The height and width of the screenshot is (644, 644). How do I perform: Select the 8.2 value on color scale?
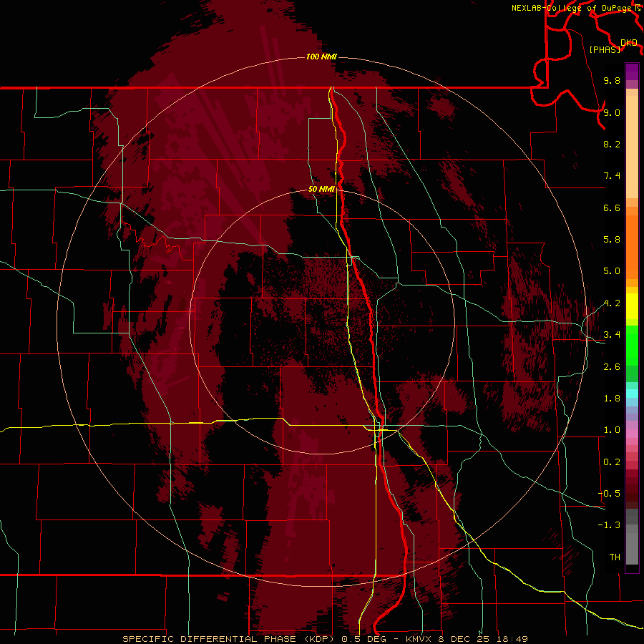click(x=612, y=144)
